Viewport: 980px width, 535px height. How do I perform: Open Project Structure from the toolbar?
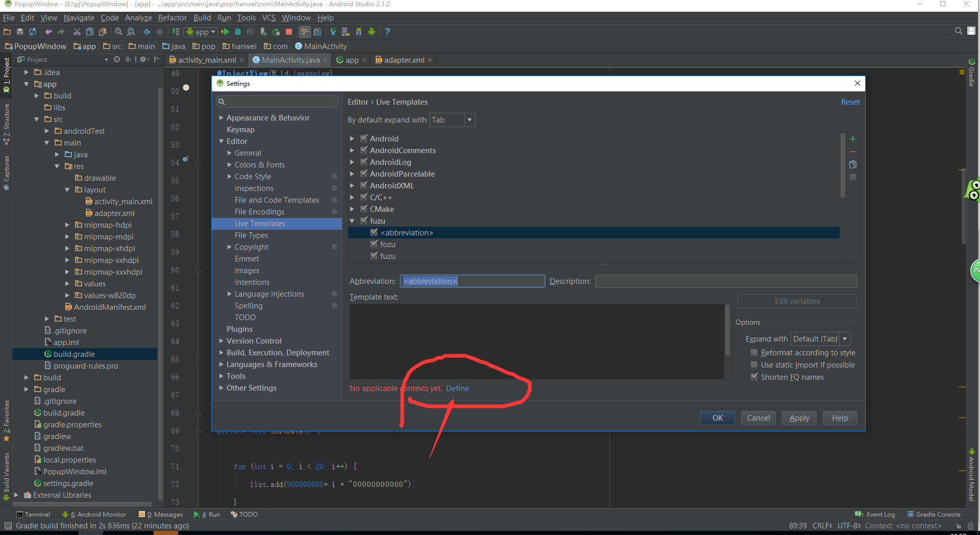point(317,32)
